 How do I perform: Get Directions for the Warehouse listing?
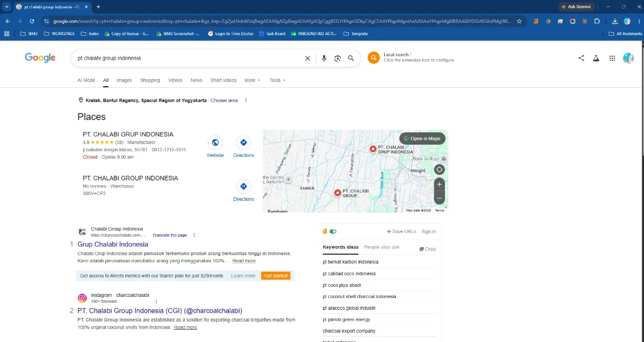(244, 186)
